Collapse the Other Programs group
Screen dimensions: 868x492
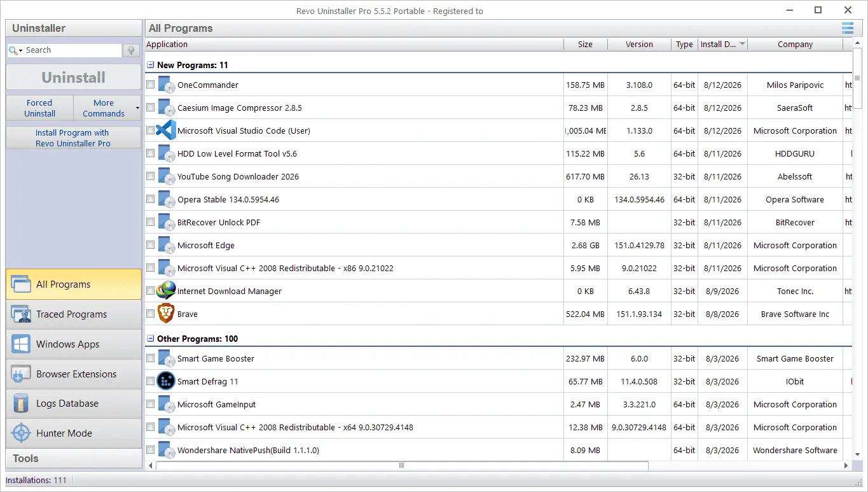(x=151, y=339)
